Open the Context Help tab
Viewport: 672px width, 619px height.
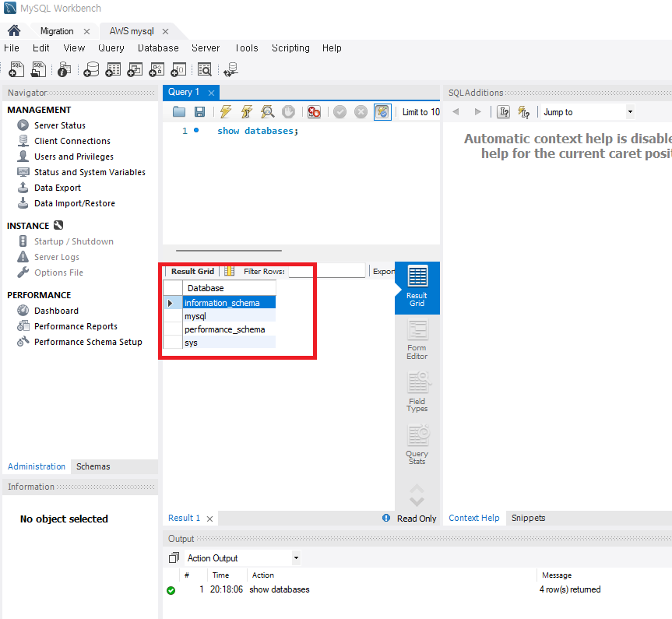pos(474,518)
